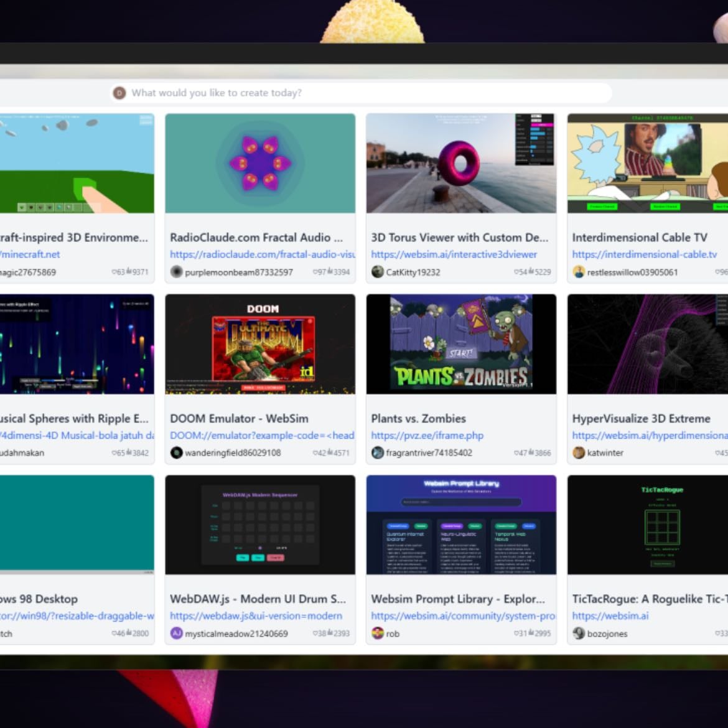Open the Minecraft-inspired 3D Environment thumbnail
The width and height of the screenshot is (728, 728).
pyautogui.click(x=77, y=164)
